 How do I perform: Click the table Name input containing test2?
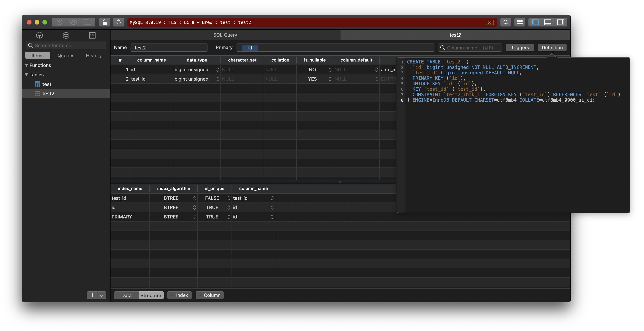tap(169, 47)
